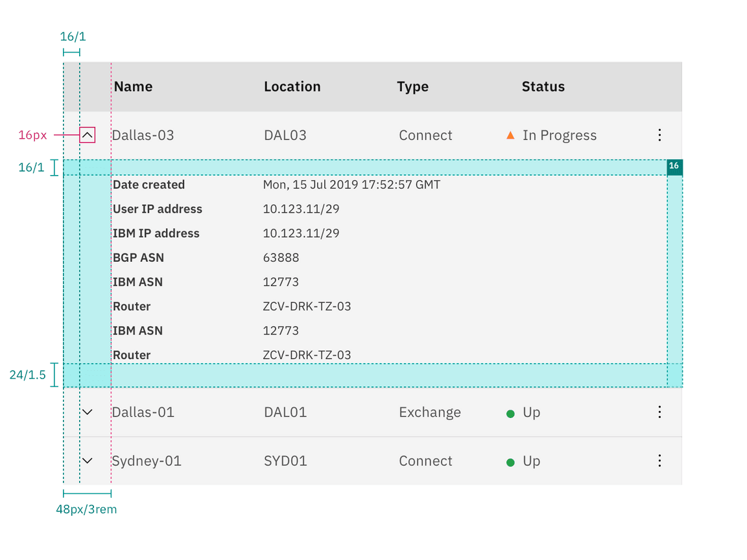This screenshot has height=560, width=747.
Task: Select the SYD01 location cell
Action: click(285, 461)
